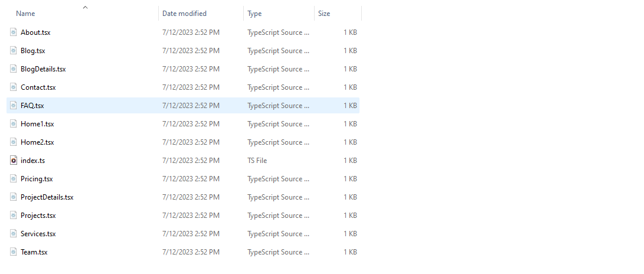This screenshot has width=644, height=274.
Task: Click the 1 KB size of ProjectDetails.tsx
Action: pyautogui.click(x=351, y=197)
